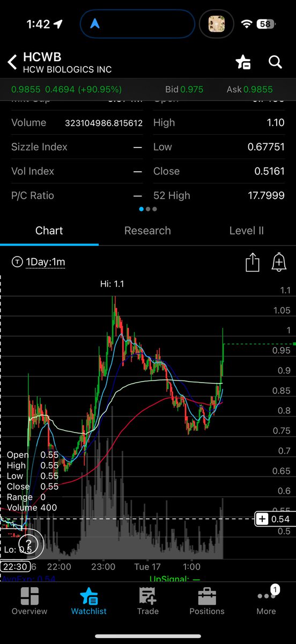This screenshot has height=644, width=296.
Task: Tap the last price 0.9855
Action: coord(26,89)
